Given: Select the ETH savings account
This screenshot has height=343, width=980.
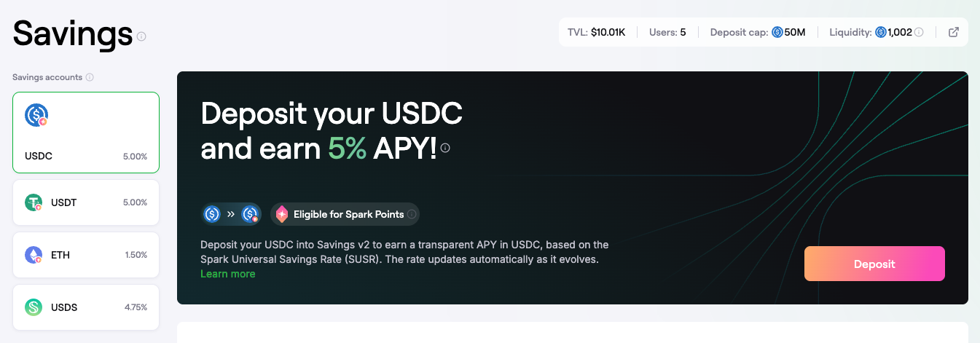Looking at the screenshot, I should pos(86,255).
